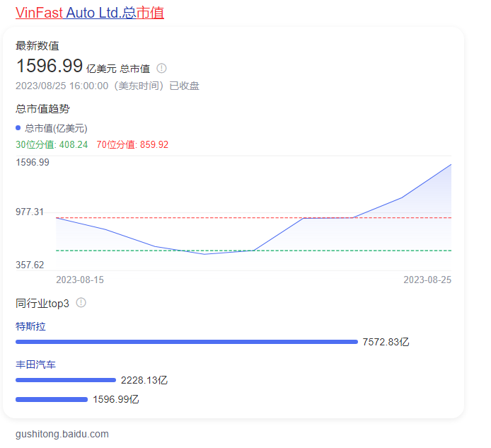Screen dimensions: 491x448
Task: Click the Toyota market cap bar
Action: pyautogui.click(x=65, y=380)
